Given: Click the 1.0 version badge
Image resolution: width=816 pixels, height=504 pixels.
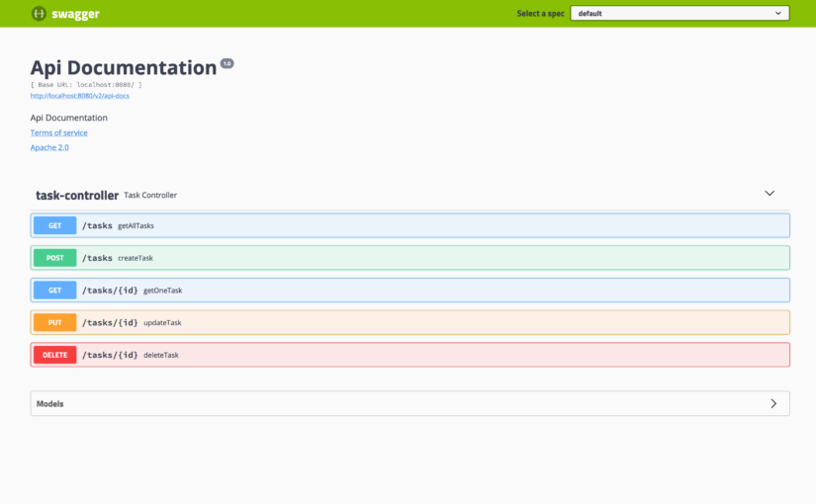Looking at the screenshot, I should [x=227, y=63].
